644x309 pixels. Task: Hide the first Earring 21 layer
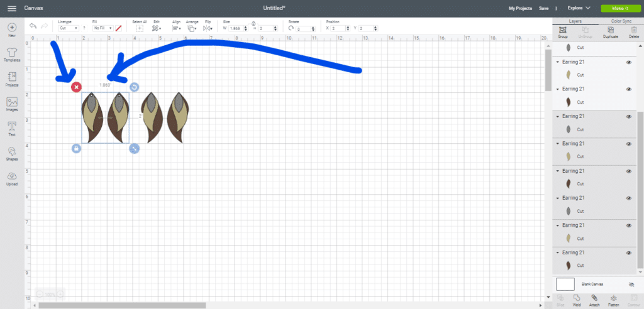[x=628, y=62]
